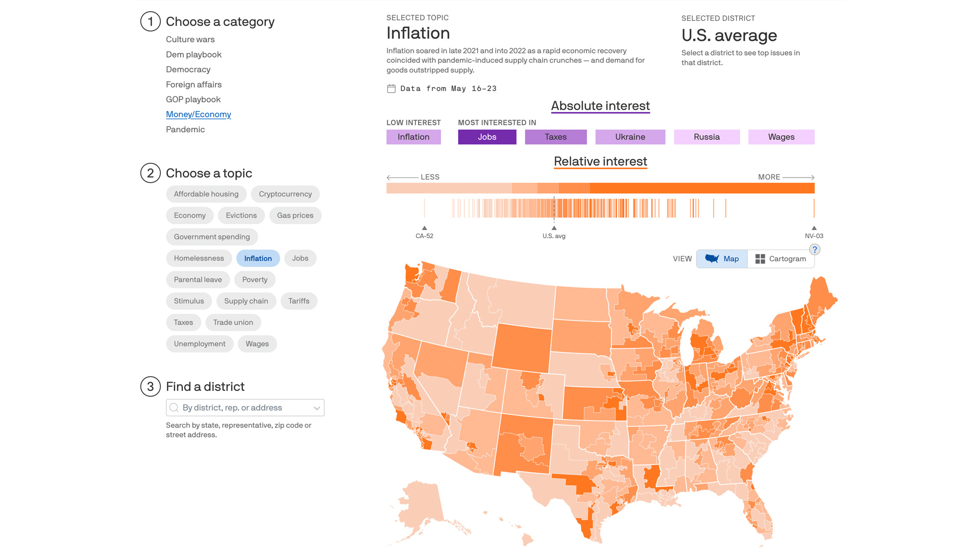Click the question mark help icon
This screenshot has width=980, height=551.
(x=815, y=249)
